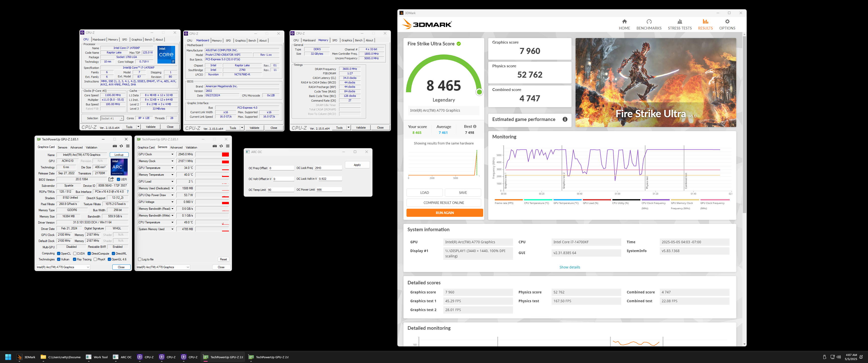
Task: Enable Log to file in GPU-Z Sensors
Action: click(x=140, y=259)
